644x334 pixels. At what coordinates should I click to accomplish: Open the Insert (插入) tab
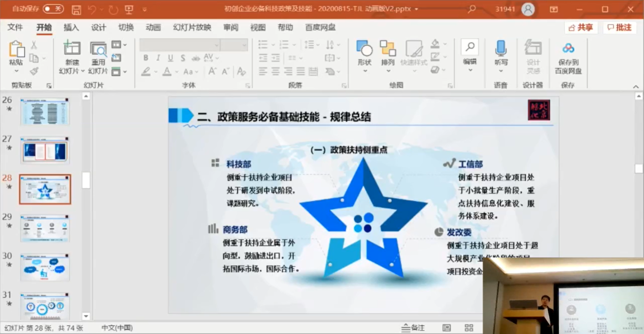(x=71, y=27)
